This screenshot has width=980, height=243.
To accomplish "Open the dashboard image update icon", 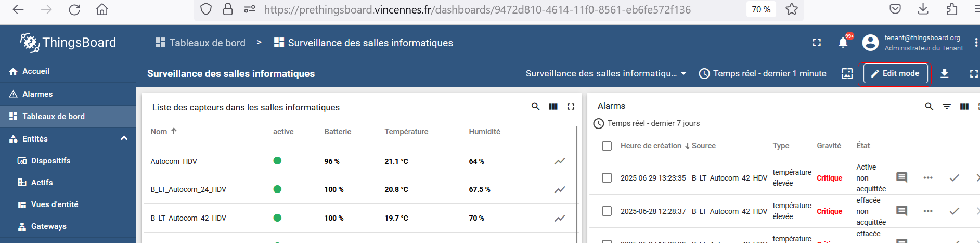I will pyautogui.click(x=847, y=74).
